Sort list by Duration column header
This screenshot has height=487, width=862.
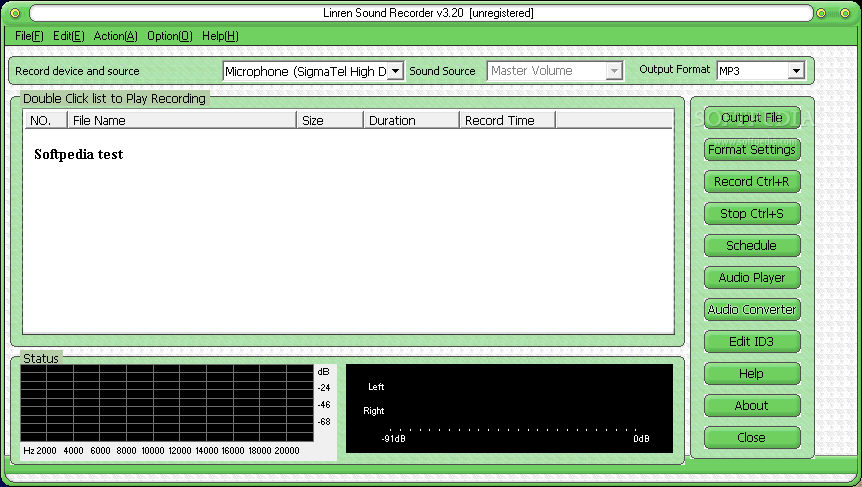pos(411,120)
